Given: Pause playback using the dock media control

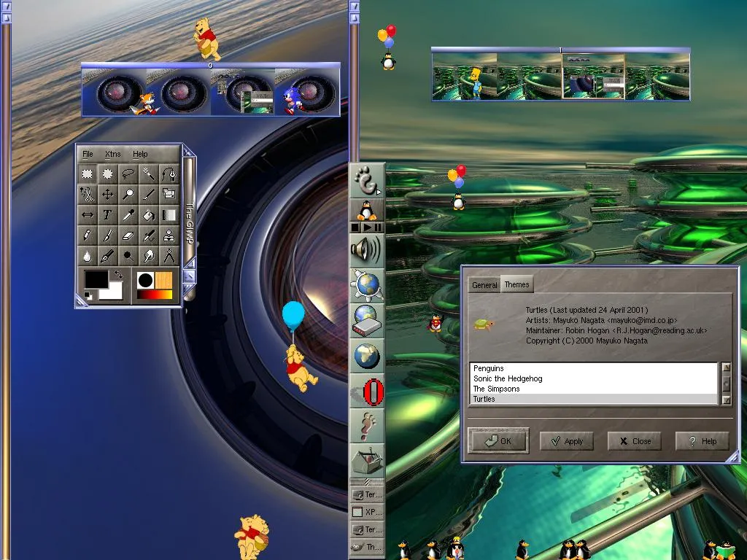Looking at the screenshot, I should [x=378, y=227].
